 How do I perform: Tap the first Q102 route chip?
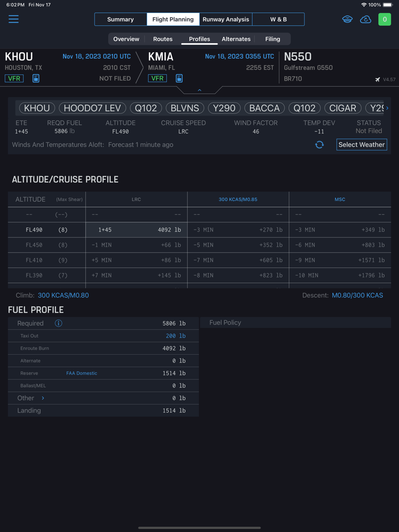click(146, 108)
